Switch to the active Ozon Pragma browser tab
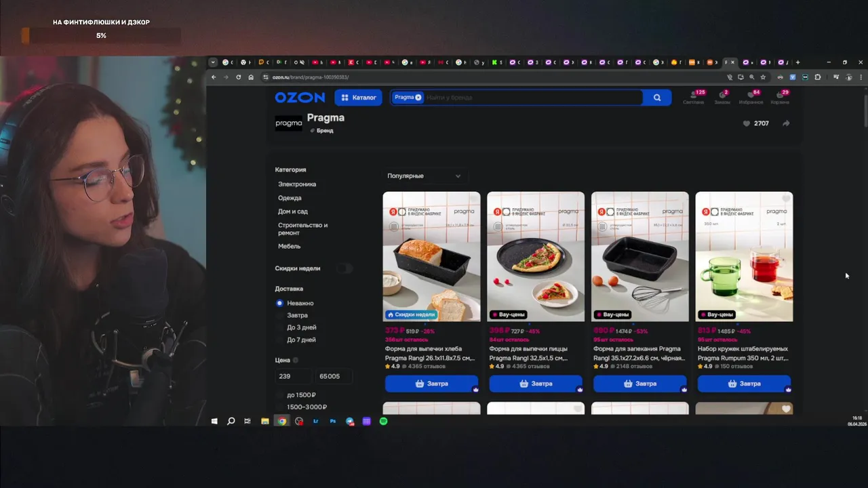Viewport: 868px width, 488px height. (730, 62)
